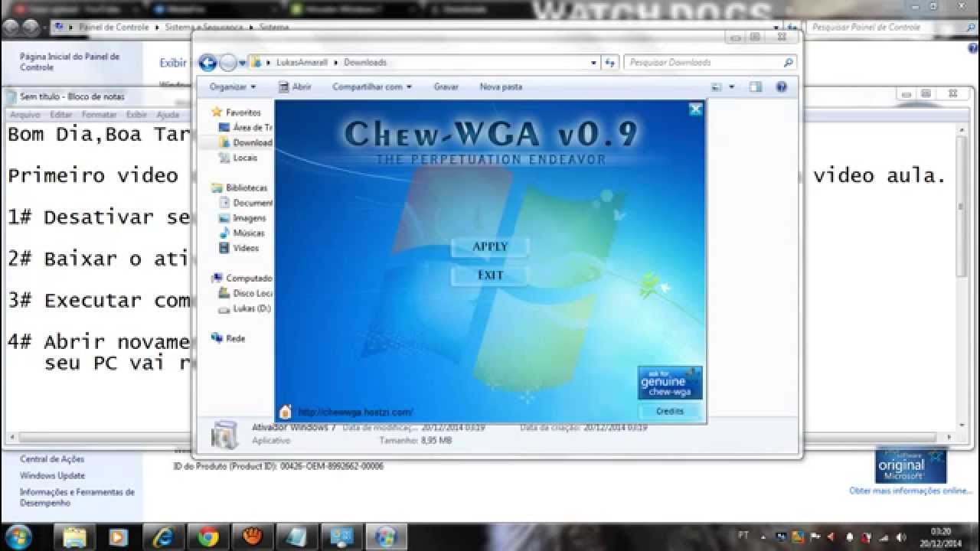Open the Documentos library
Viewport: 980px width, 551px height.
[246, 203]
